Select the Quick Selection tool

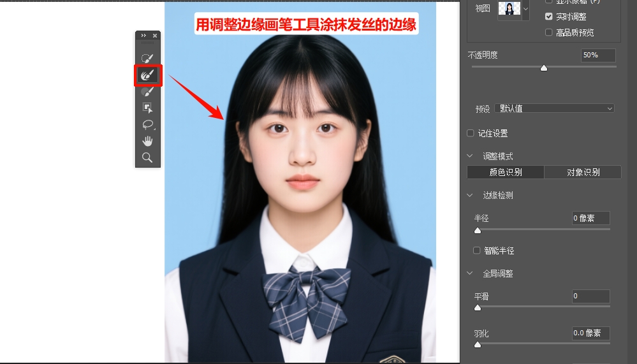[x=147, y=59]
